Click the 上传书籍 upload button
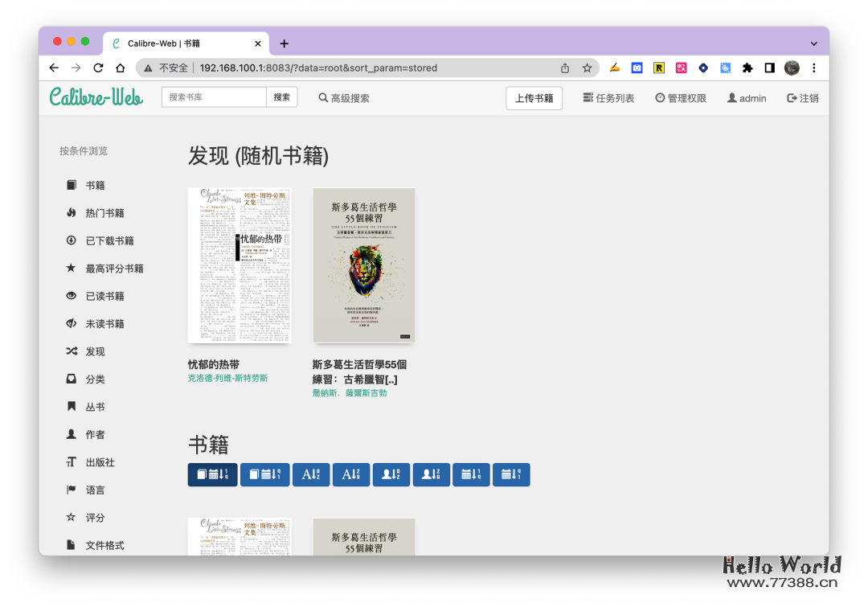 pyautogui.click(x=534, y=98)
